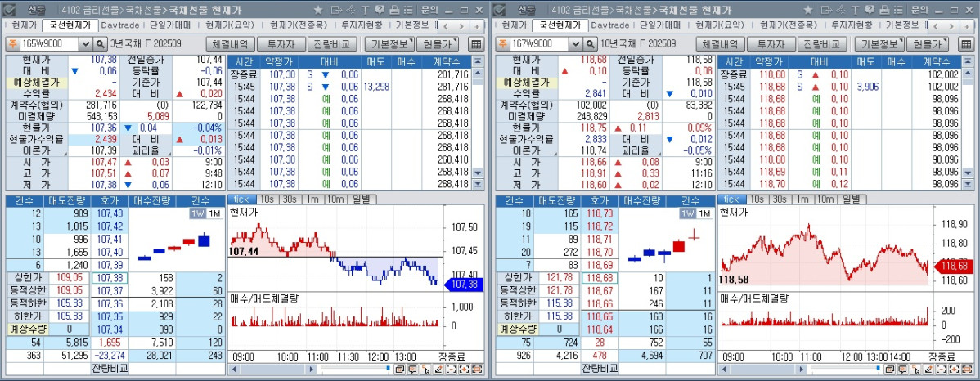
Task: Open 단일가매매 tab in 3-year window
Action: coord(171,25)
